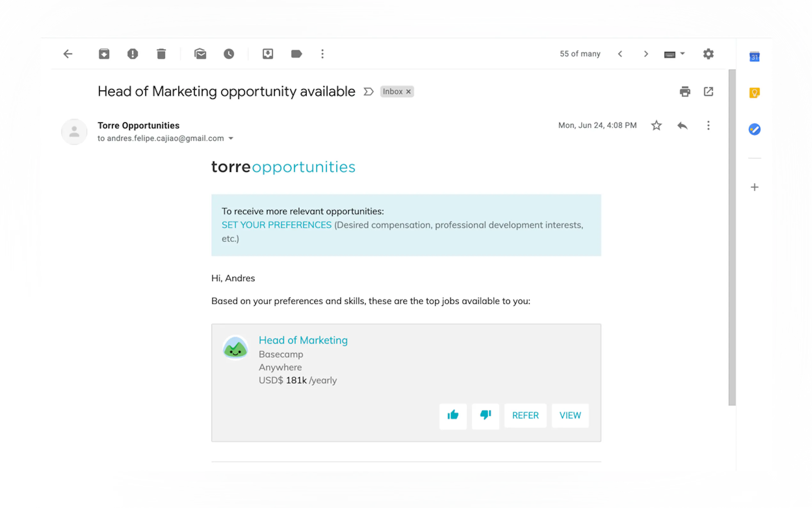Print this email conversation
The height and width of the screenshot is (508, 812).
pos(685,91)
